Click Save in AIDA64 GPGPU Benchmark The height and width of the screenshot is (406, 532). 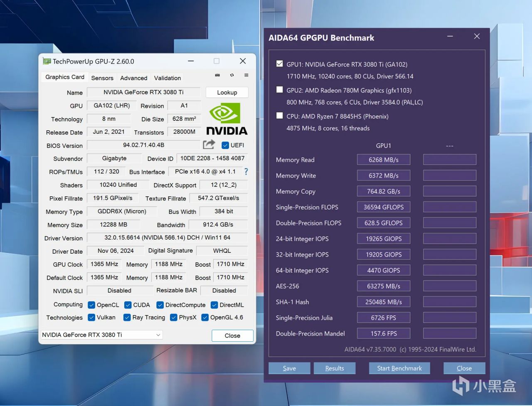pyautogui.click(x=289, y=368)
